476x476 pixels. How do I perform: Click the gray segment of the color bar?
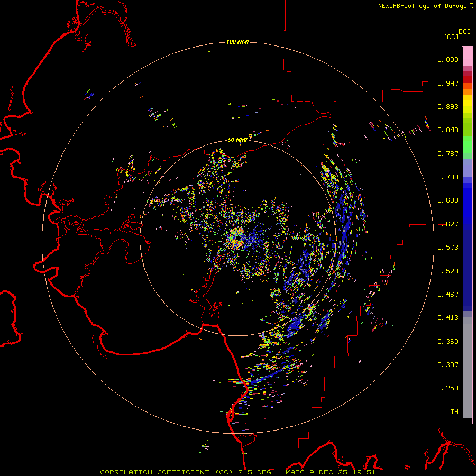467,368
